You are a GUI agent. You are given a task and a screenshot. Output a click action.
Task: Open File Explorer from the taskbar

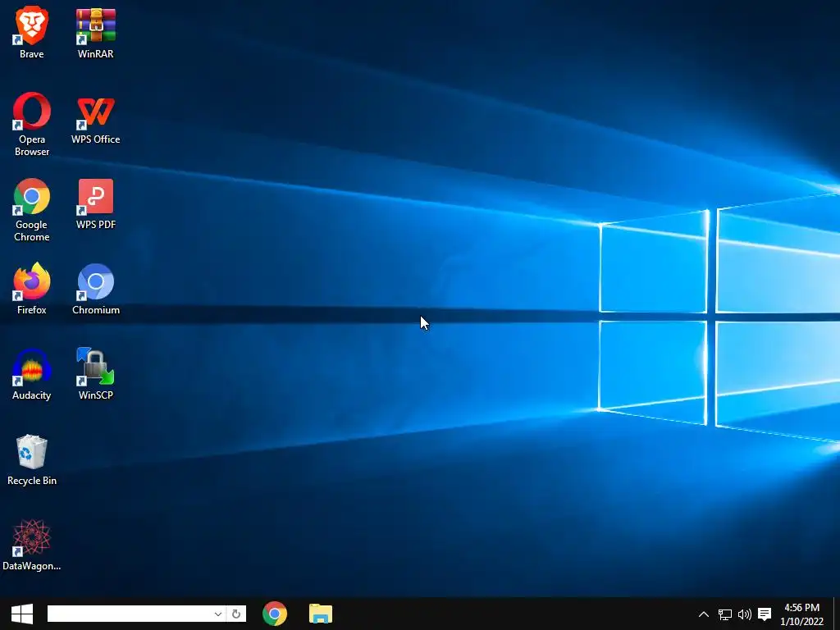[321, 614]
